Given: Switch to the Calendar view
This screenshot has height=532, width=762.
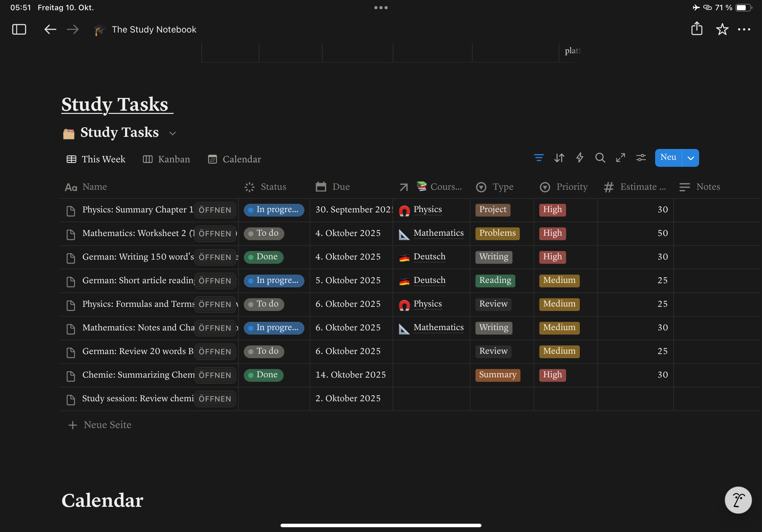Looking at the screenshot, I should [x=242, y=159].
